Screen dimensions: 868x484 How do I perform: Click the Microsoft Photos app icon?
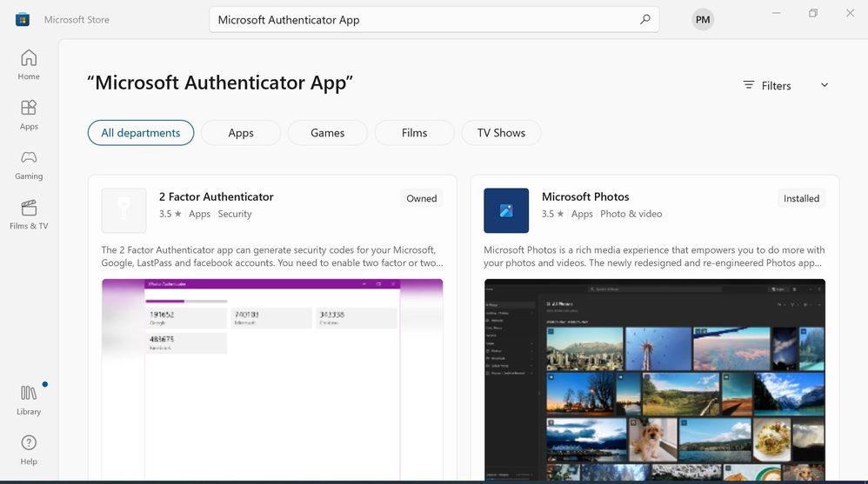click(506, 210)
